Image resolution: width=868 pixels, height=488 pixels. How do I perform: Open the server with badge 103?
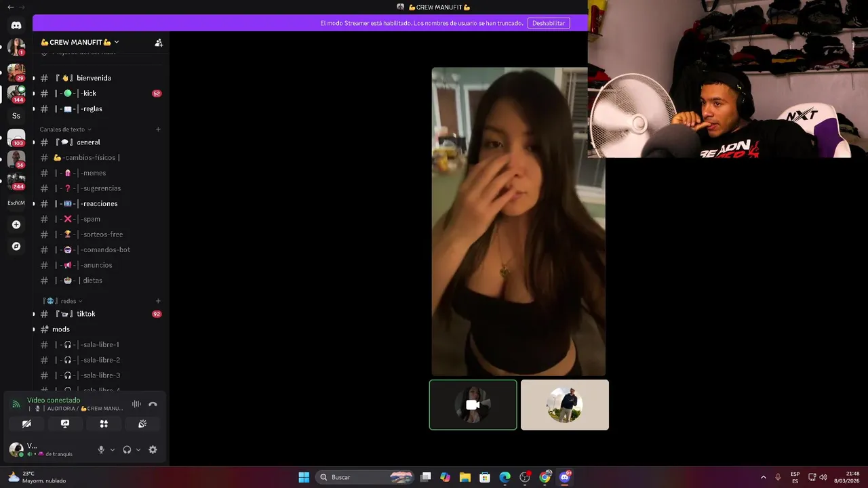(16, 138)
